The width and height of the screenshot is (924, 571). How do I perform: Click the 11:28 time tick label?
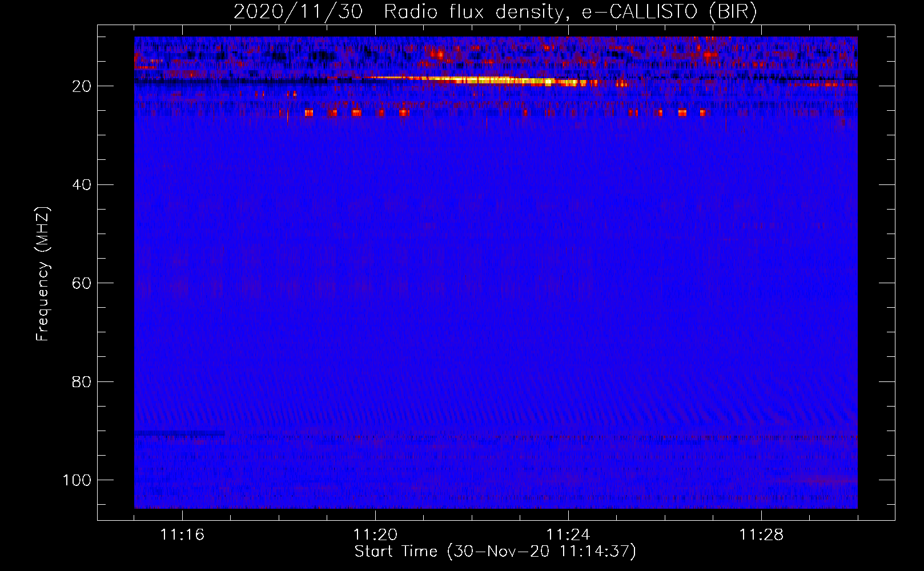[x=761, y=535]
